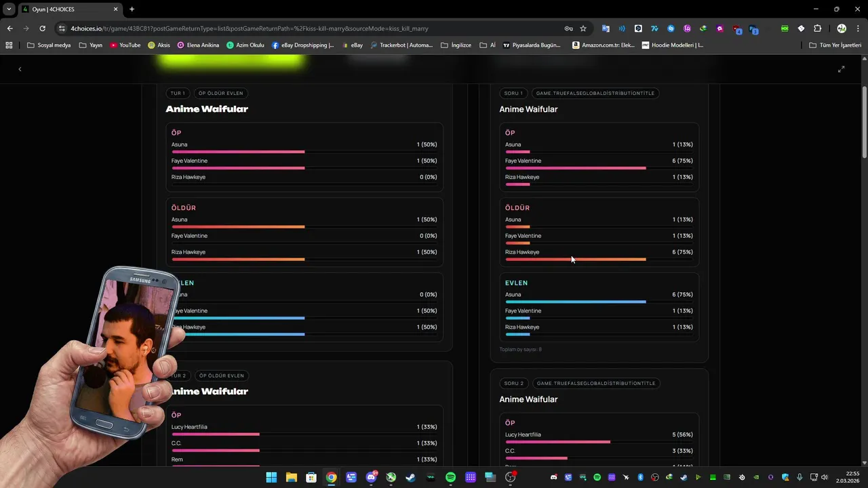Open the browser Extensions puzzle icon
Screen dimensions: 868x488
[817, 28]
